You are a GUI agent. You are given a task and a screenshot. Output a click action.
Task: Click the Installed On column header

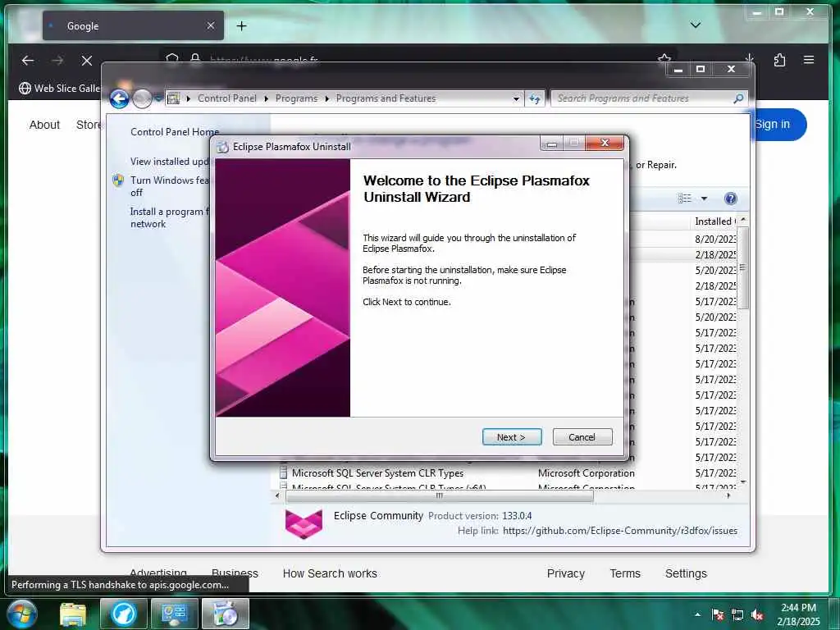714,221
